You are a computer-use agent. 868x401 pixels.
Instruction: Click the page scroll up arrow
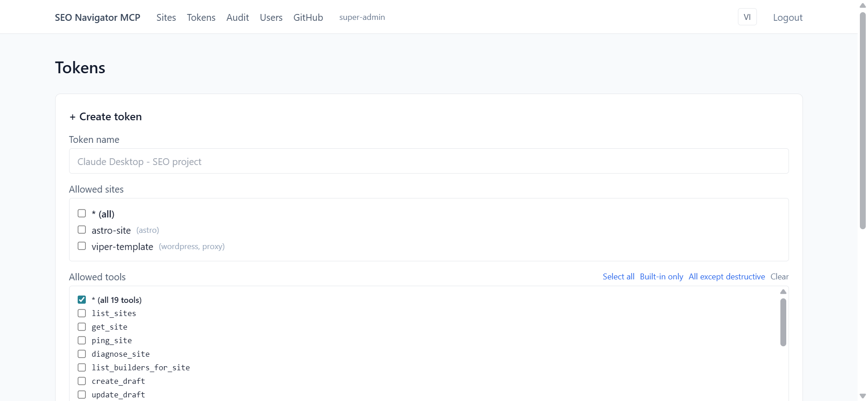click(863, 5)
